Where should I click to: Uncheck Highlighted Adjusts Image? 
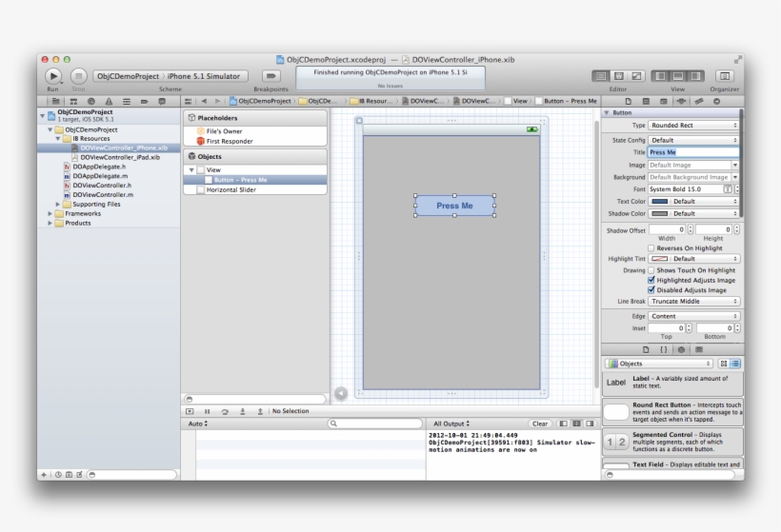click(x=651, y=280)
